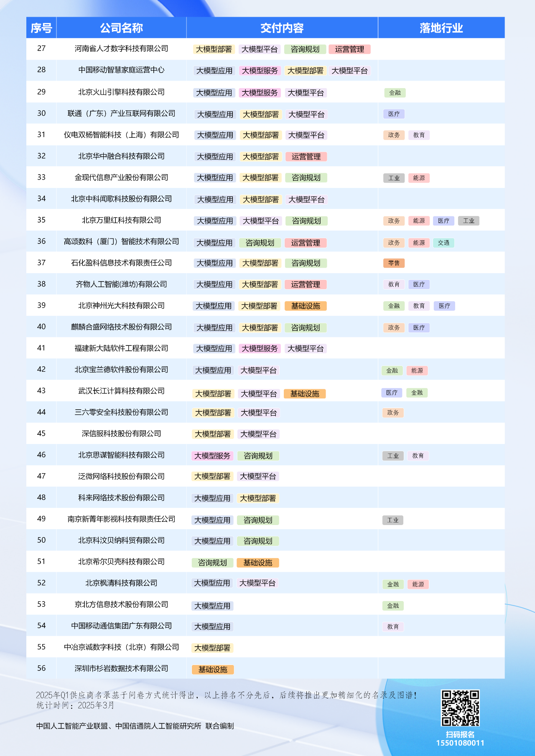Select company 深信服科技股份有限公司
535x756 pixels.
point(121,433)
